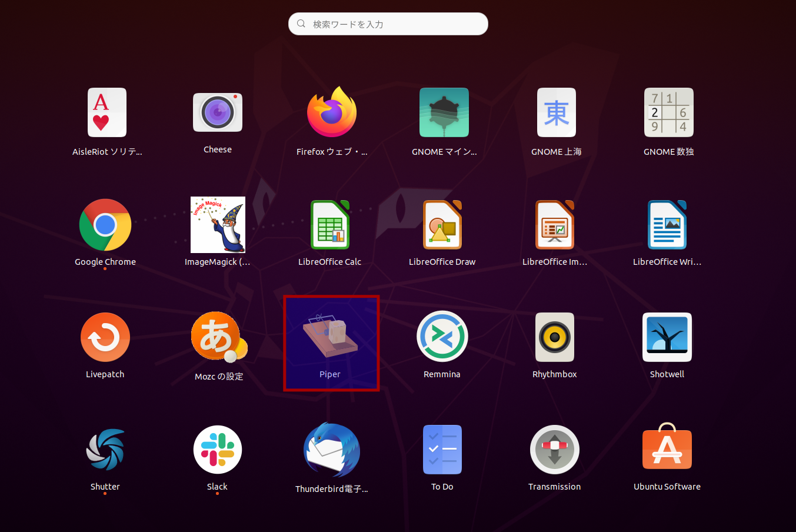
Task: Launch the Slack icon
Action: pos(218,450)
